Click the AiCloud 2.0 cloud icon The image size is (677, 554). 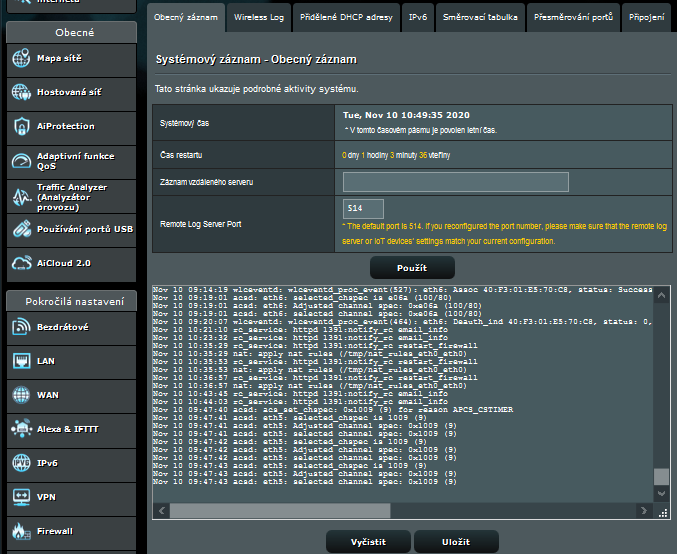[21, 263]
